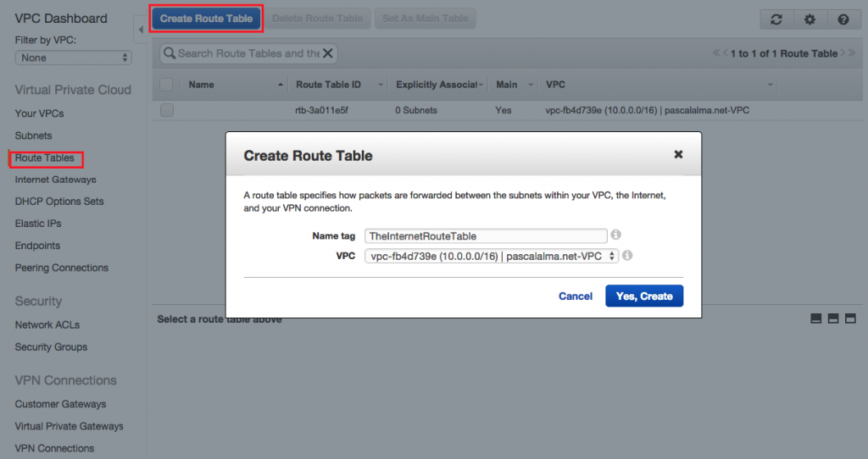The image size is (868, 459).
Task: Go to VPC Dashboard
Action: tap(61, 19)
